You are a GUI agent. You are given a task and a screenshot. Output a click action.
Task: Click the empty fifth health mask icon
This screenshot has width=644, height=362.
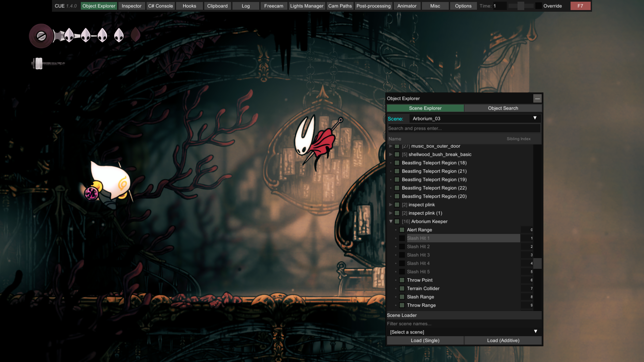point(136,35)
